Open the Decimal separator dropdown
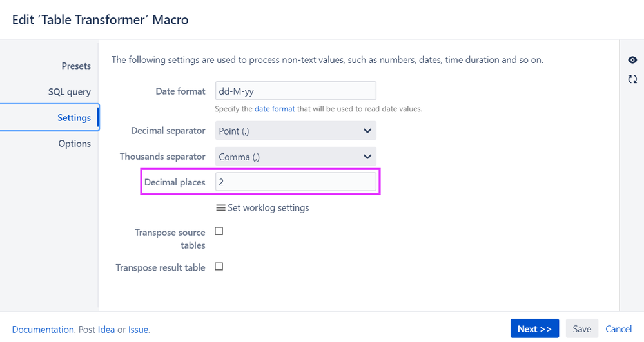 pos(295,131)
